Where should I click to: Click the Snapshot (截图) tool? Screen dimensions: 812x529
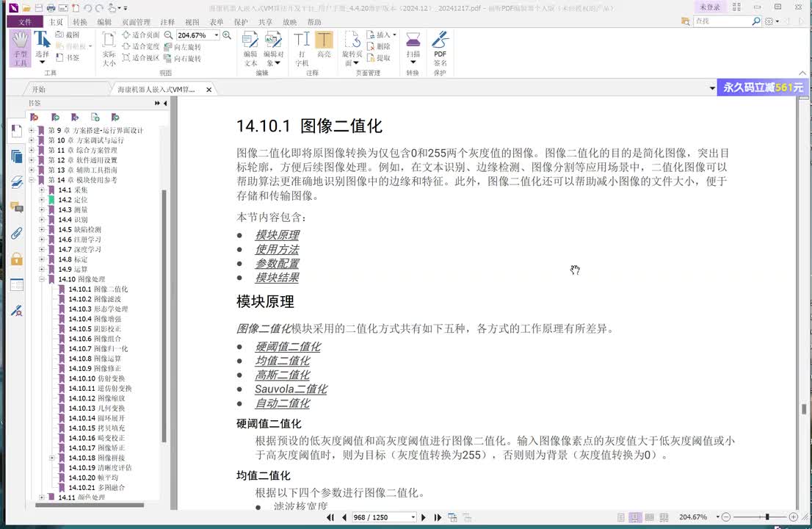click(x=68, y=35)
